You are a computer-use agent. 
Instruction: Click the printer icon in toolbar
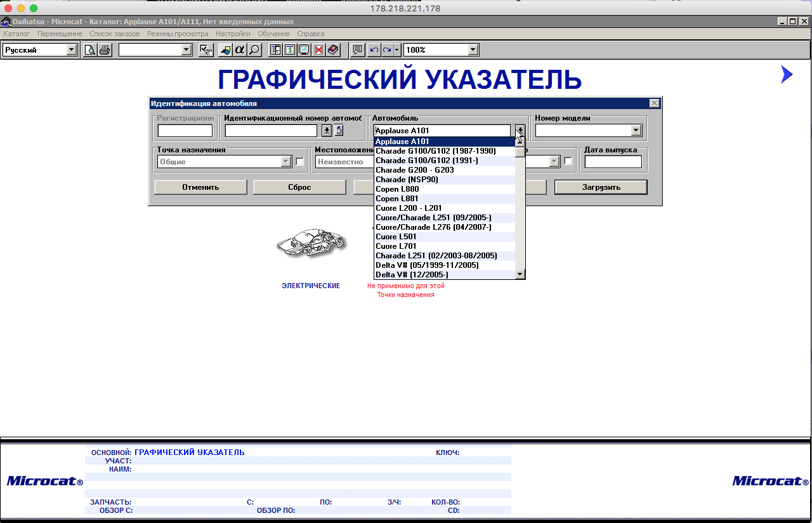coord(105,50)
